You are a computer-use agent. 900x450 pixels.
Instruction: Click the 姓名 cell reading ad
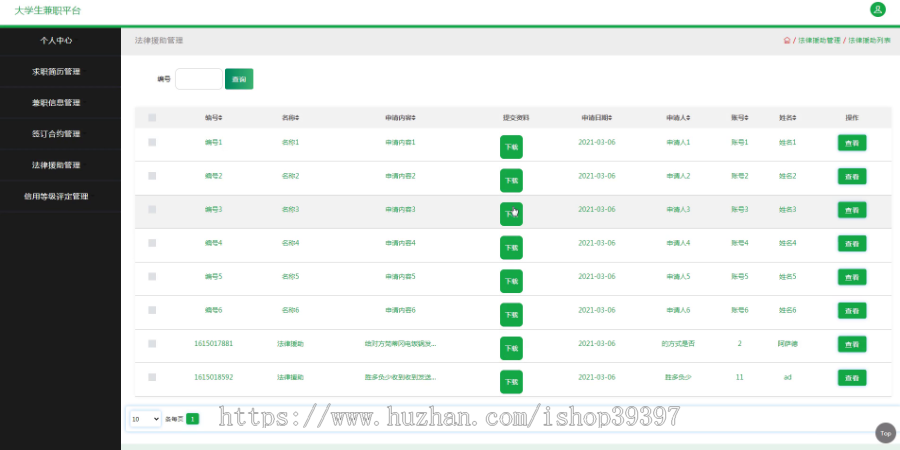[x=788, y=377]
